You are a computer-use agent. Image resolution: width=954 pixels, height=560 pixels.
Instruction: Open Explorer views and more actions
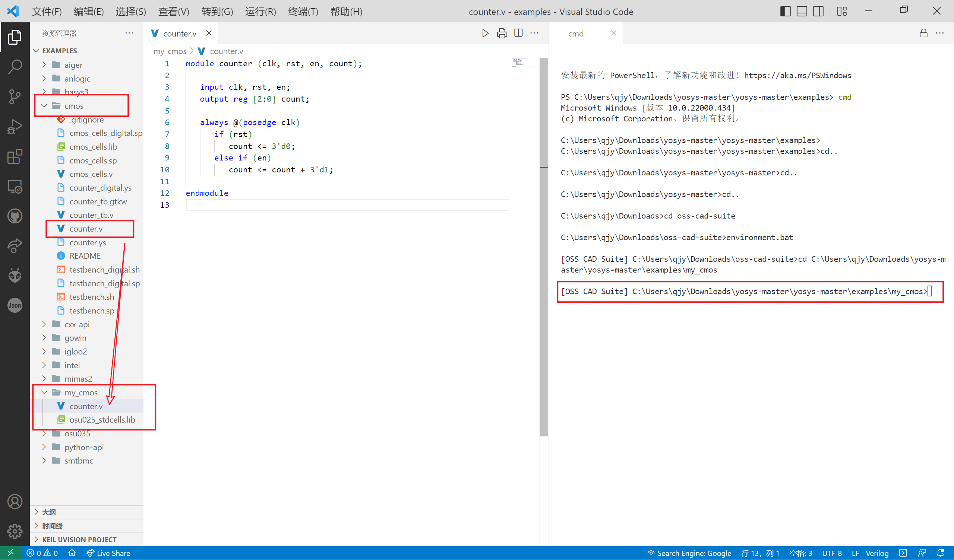coord(129,33)
